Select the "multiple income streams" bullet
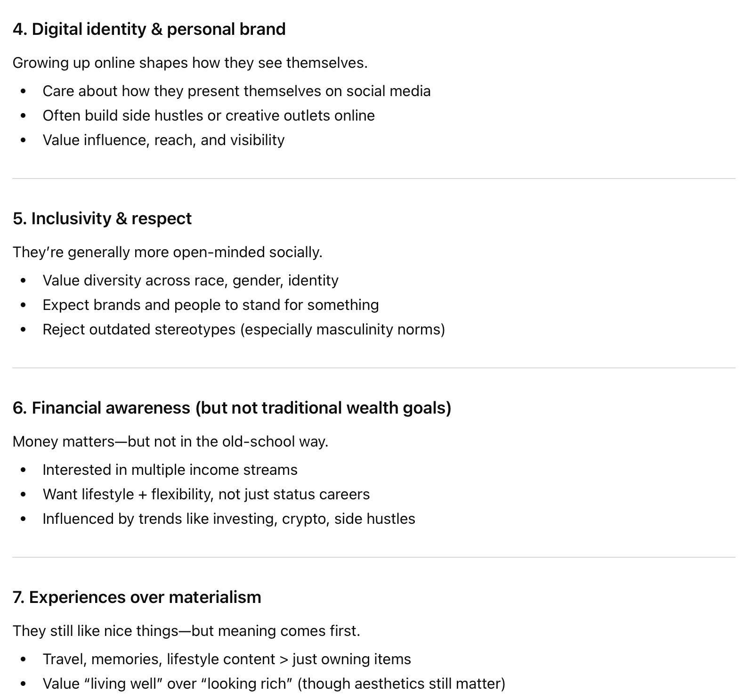Image resolution: width=745 pixels, height=700 pixels. tap(170, 470)
